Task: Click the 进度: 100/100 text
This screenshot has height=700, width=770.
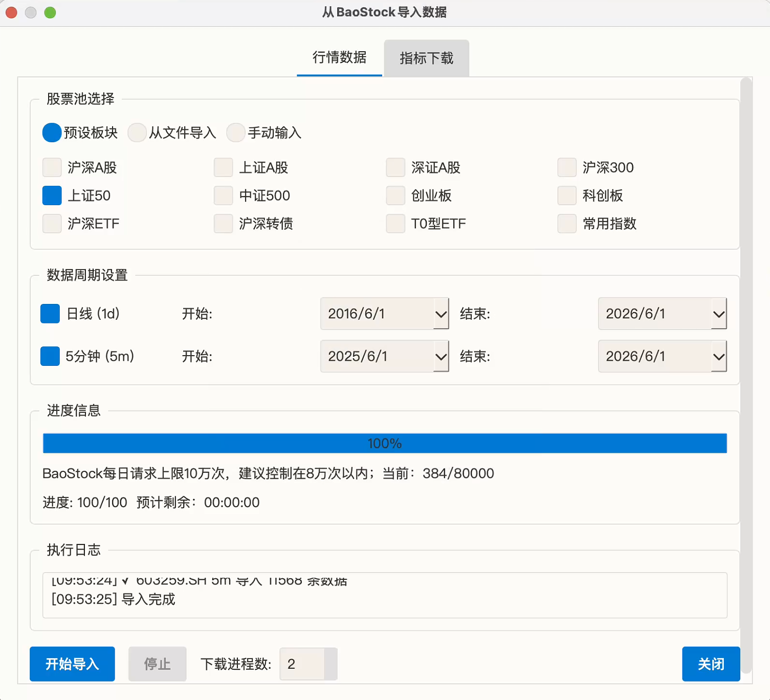Action: (85, 502)
